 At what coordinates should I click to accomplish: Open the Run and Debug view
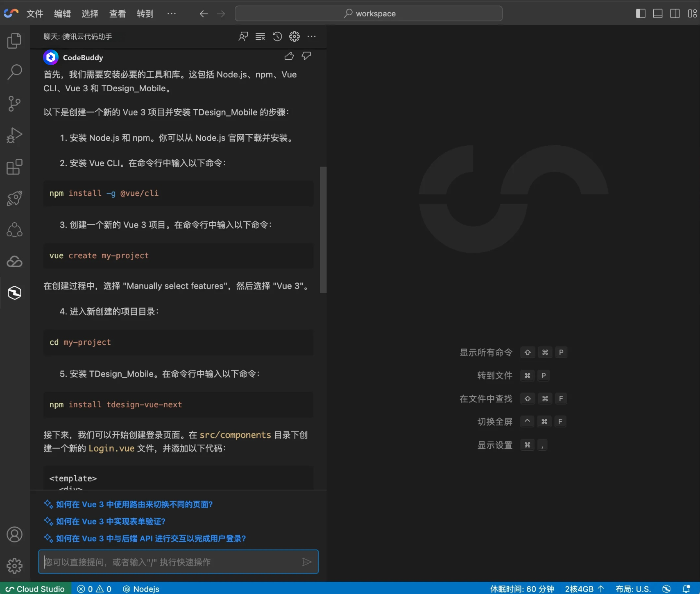(14, 135)
